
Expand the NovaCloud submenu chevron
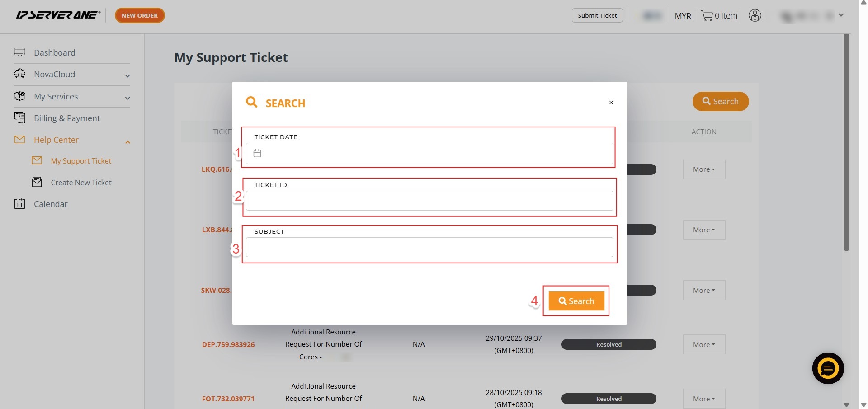pos(127,76)
